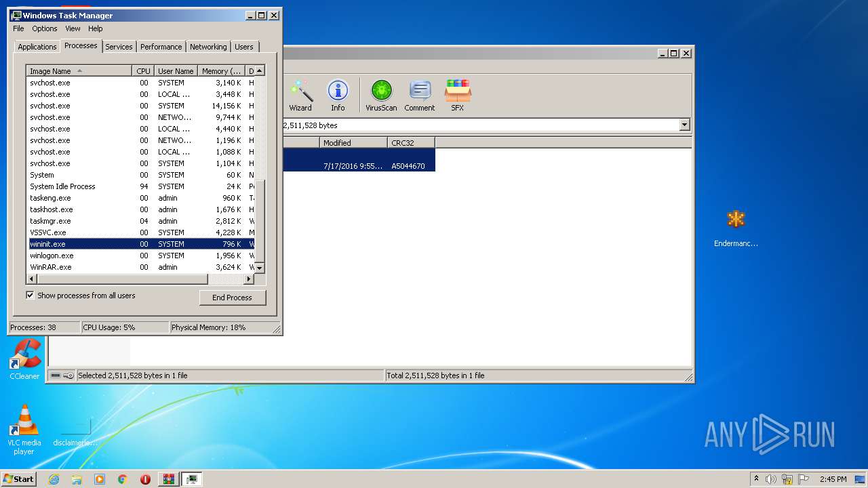Screen dimensions: 868x488
Task: Click the clock showing 2:45 PM
Action: click(833, 479)
